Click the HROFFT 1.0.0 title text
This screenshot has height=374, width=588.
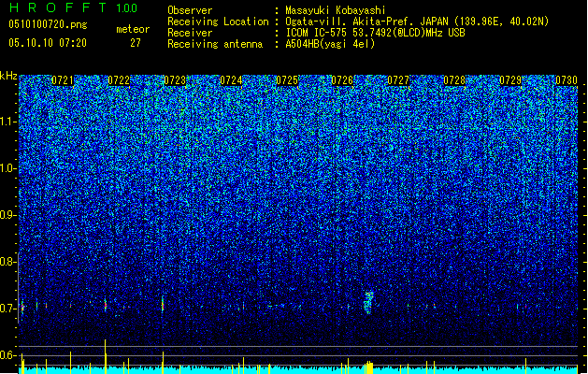(x=73, y=7)
